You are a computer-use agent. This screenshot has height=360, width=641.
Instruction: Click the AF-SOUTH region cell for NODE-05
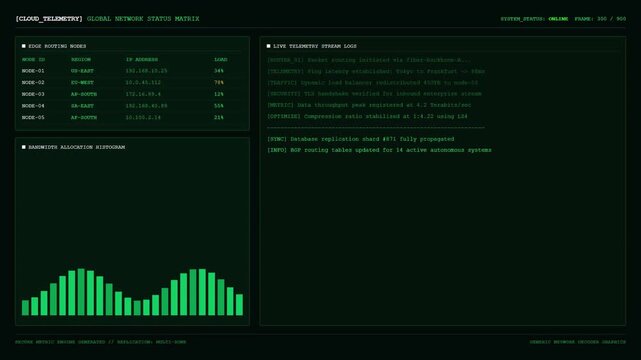click(84, 118)
